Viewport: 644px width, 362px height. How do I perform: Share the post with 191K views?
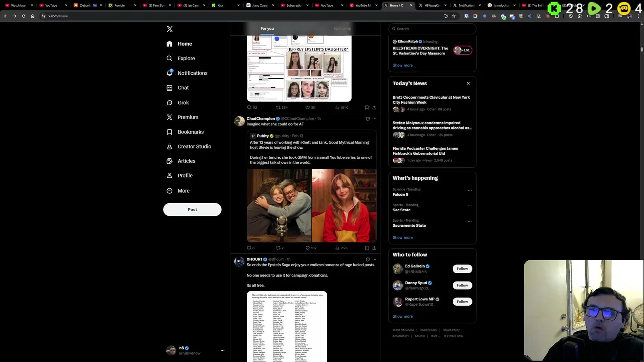(x=374, y=107)
